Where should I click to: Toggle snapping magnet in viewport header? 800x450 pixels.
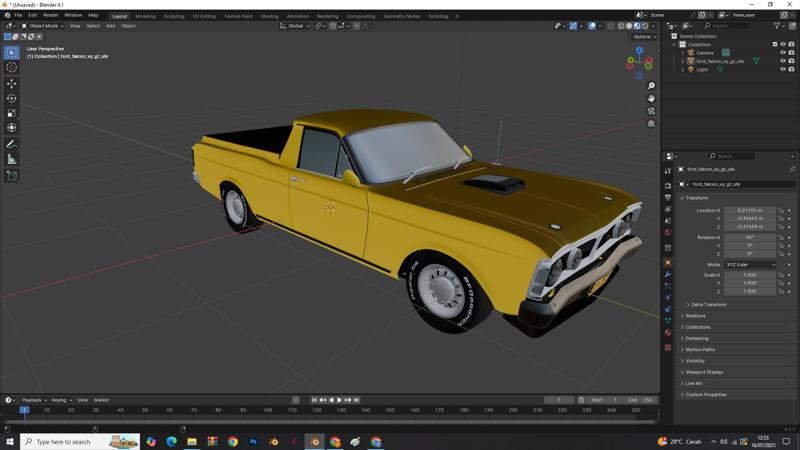(333, 26)
